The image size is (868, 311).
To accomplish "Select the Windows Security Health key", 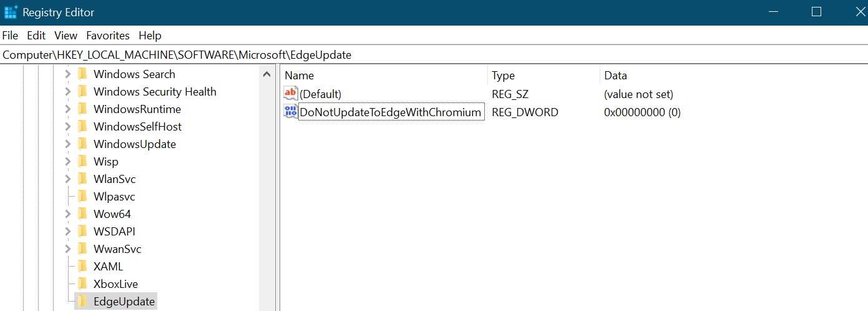I will pyautogui.click(x=155, y=91).
